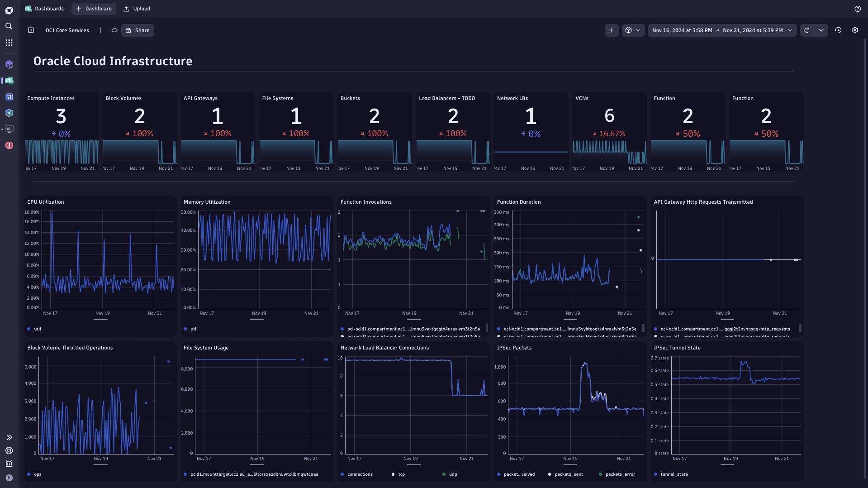Toggle packet...ceived legend entry
Viewport: 868px width, 488px height.
coord(516,474)
